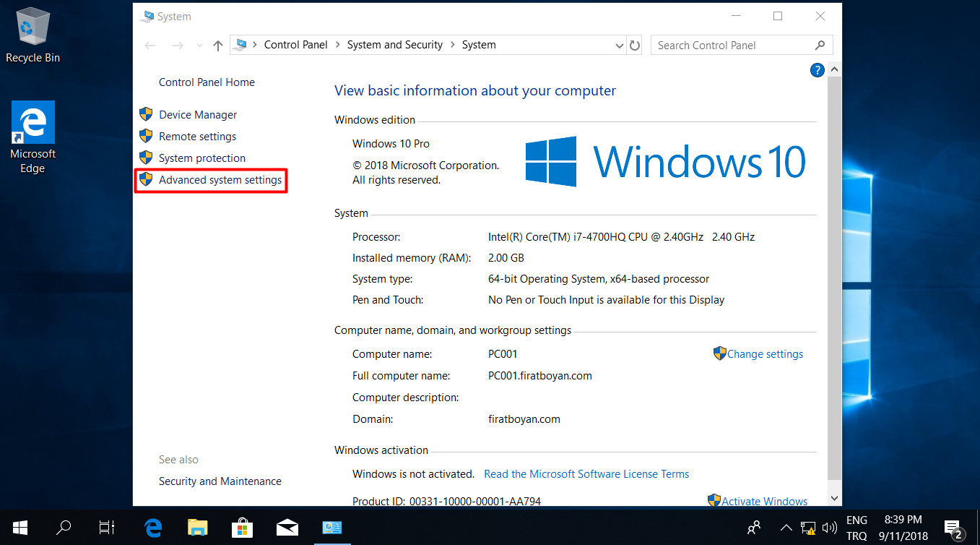Click the Back navigation arrow

(x=150, y=45)
